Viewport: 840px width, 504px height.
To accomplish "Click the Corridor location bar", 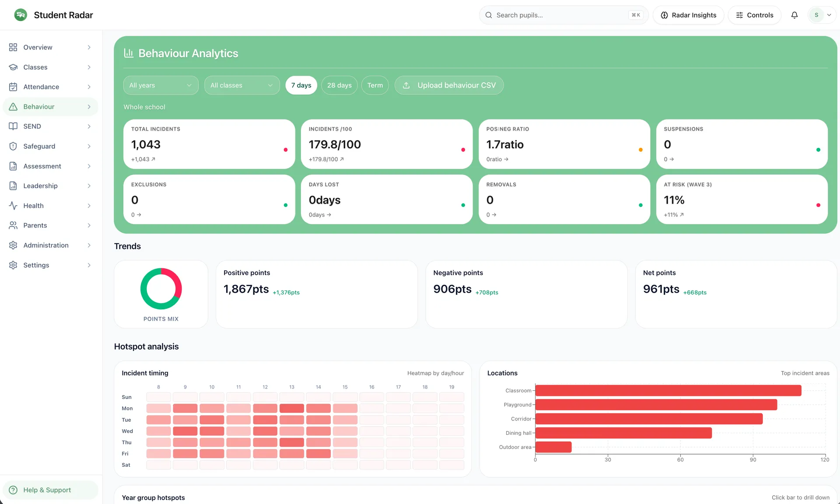I will 649,419.
